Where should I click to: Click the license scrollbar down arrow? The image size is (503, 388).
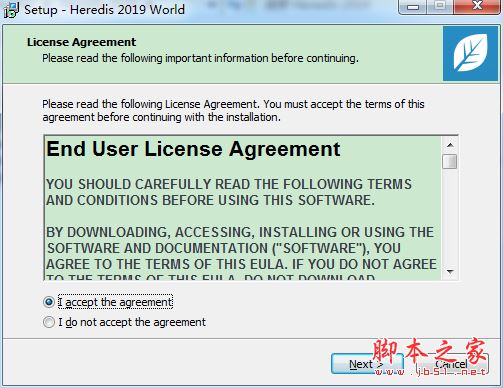[x=450, y=272]
